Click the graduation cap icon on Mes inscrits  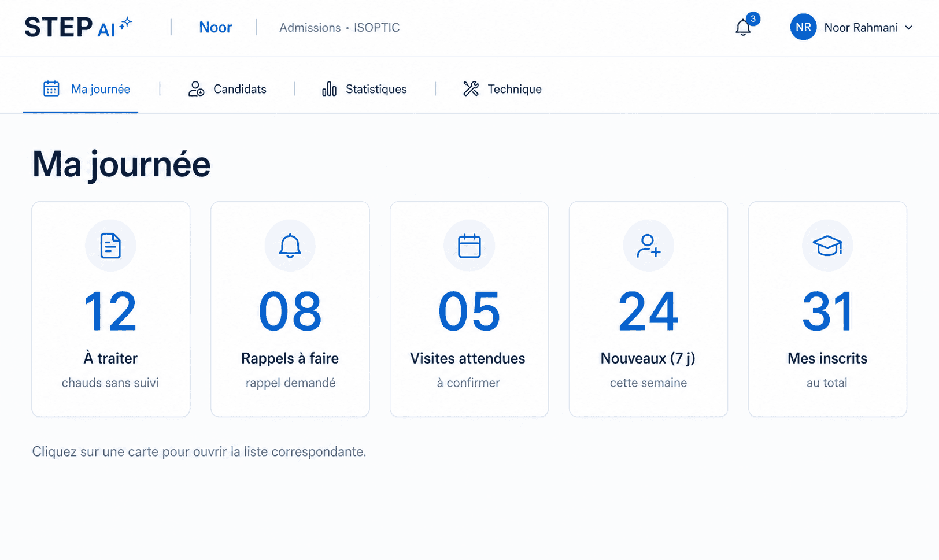point(827,246)
